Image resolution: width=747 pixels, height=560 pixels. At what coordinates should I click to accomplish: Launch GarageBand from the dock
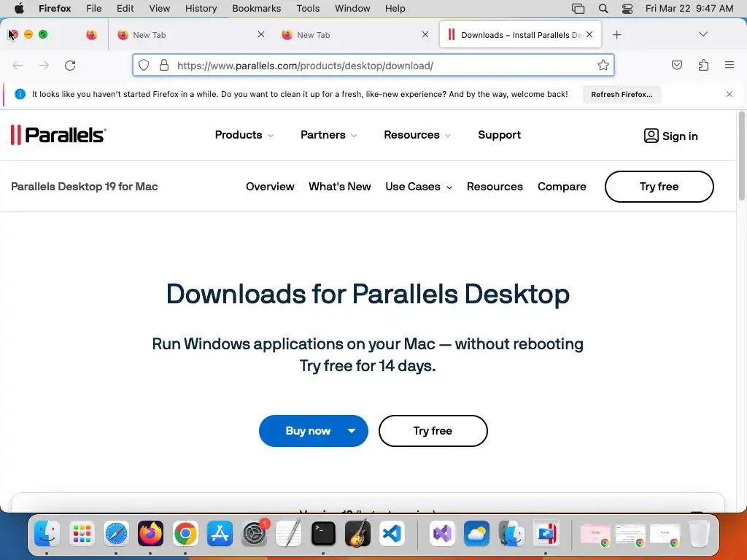point(357,533)
